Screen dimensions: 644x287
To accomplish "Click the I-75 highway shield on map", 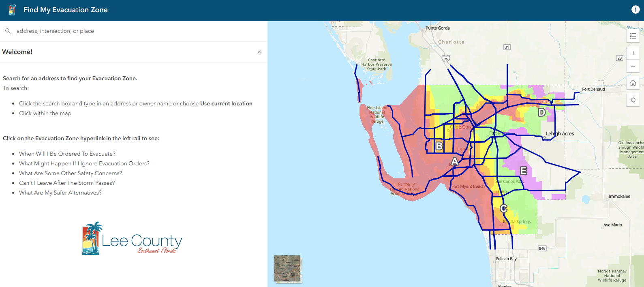I will point(446,58).
